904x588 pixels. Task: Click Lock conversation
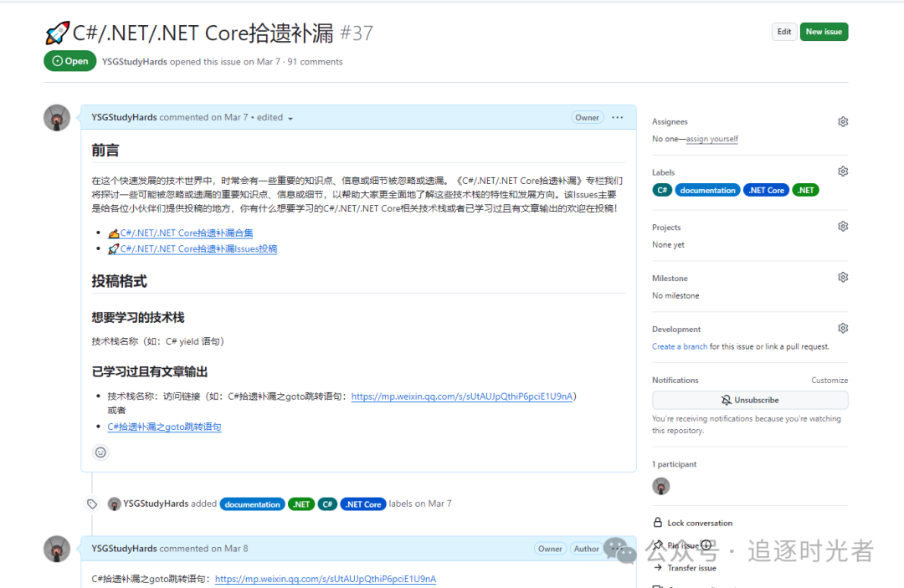click(692, 523)
